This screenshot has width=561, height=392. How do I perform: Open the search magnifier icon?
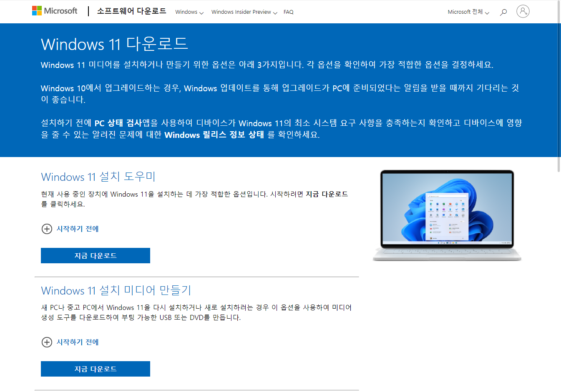click(503, 12)
